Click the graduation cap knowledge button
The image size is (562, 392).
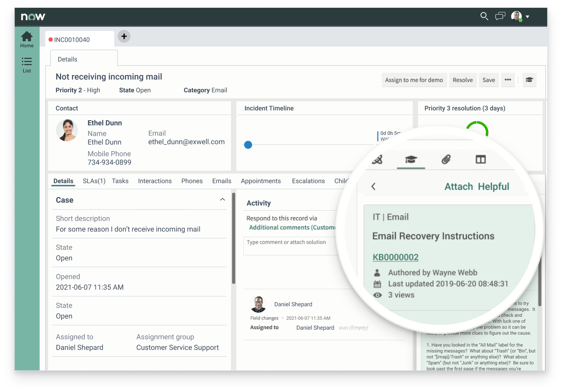[529, 80]
